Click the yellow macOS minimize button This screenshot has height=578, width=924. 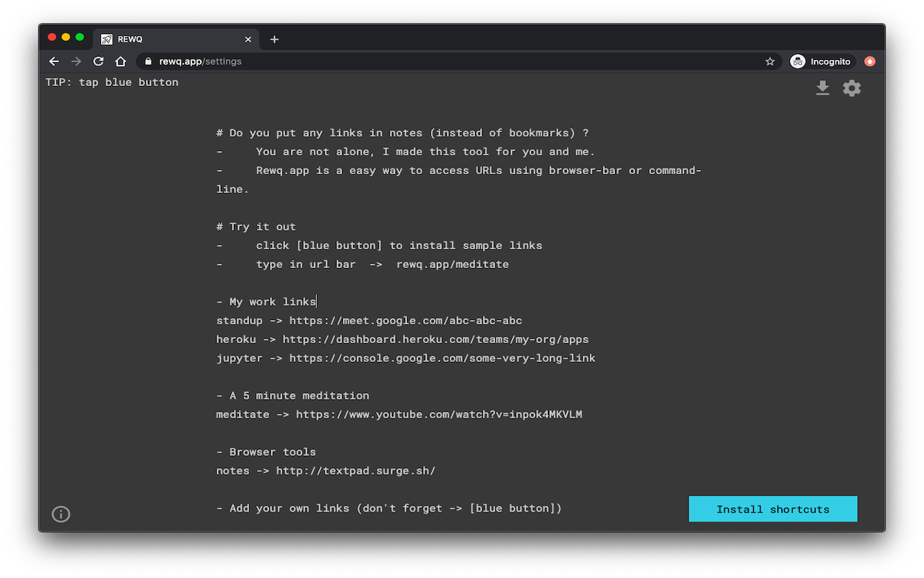click(x=66, y=37)
